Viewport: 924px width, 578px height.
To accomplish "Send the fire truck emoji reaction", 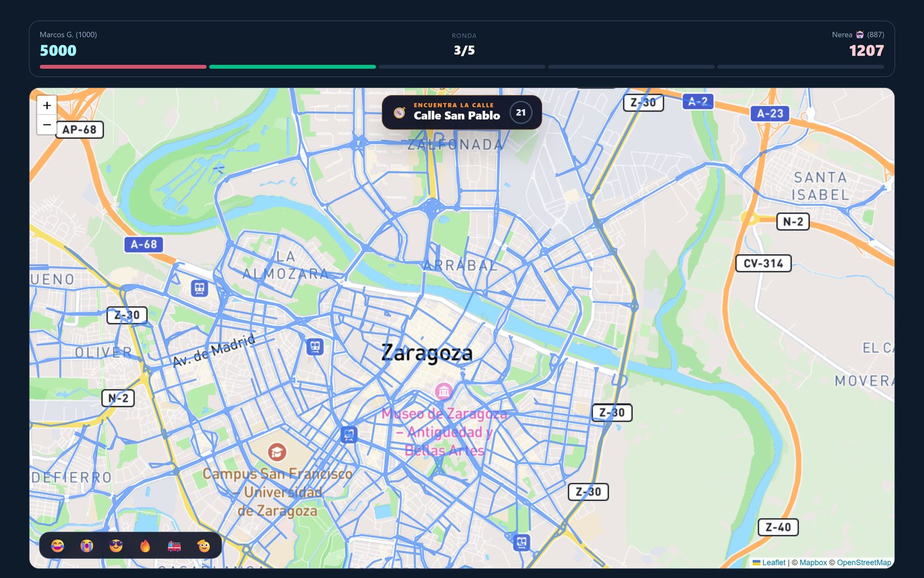I will (174, 546).
